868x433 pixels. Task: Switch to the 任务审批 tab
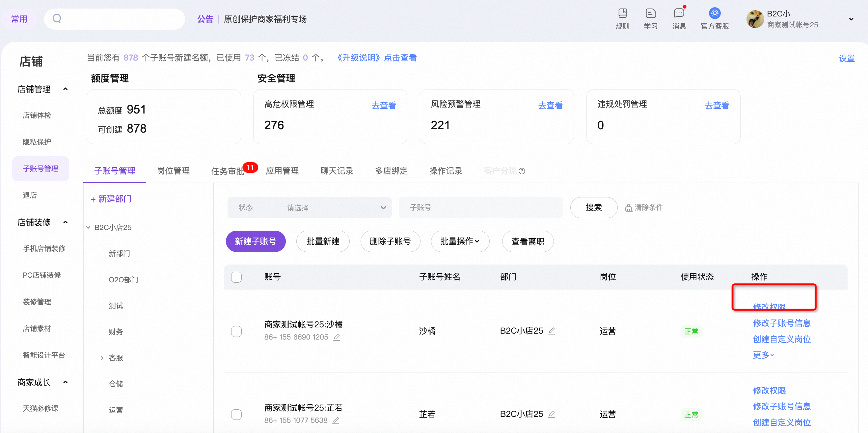click(x=228, y=171)
